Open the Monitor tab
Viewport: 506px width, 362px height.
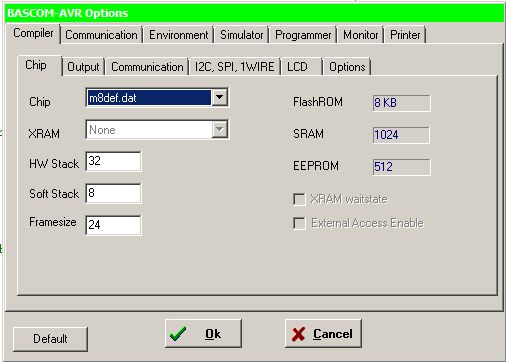click(x=360, y=35)
